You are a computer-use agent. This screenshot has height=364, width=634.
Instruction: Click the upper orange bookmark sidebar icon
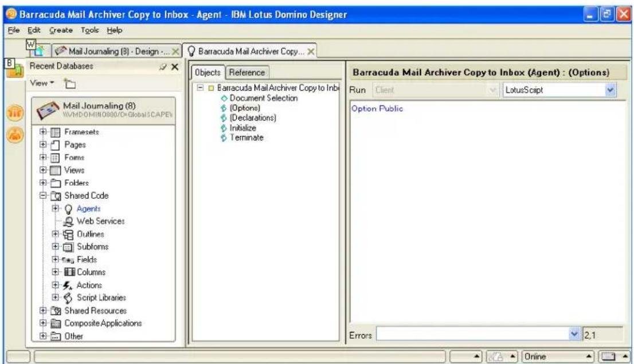(x=15, y=112)
